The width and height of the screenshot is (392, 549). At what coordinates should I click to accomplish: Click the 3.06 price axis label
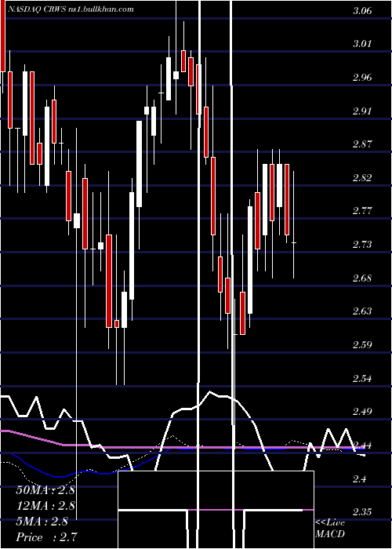coord(362,10)
